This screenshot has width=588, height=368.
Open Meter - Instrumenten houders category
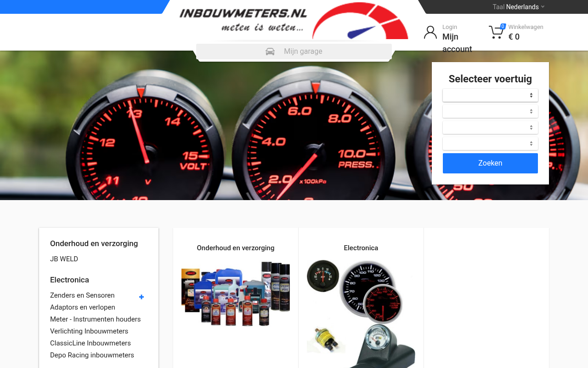point(96,319)
